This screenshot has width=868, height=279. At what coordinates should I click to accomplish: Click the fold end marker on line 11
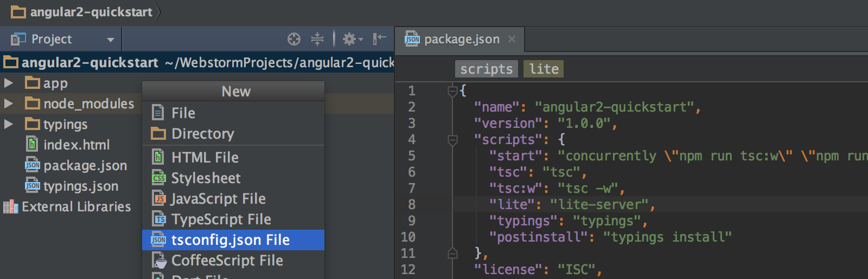452,253
